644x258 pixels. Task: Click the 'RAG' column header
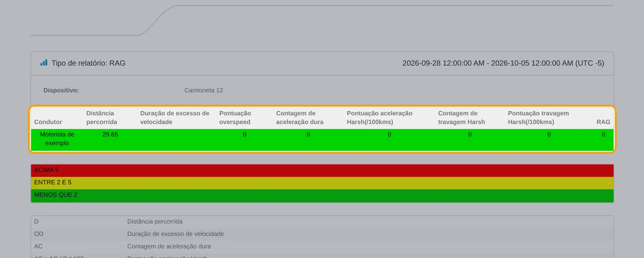[604, 122]
